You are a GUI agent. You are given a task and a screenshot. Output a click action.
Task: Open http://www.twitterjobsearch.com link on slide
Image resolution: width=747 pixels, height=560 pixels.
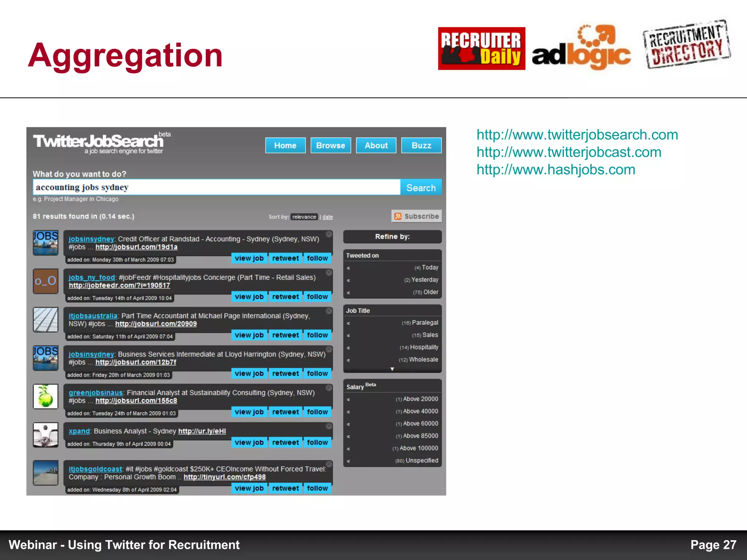[577, 135]
